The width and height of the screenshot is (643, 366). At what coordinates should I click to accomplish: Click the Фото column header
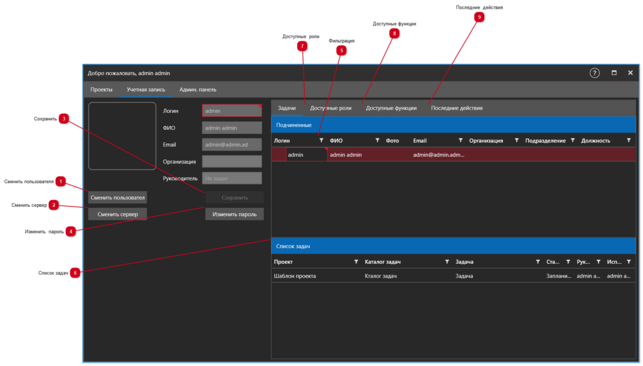[392, 141]
